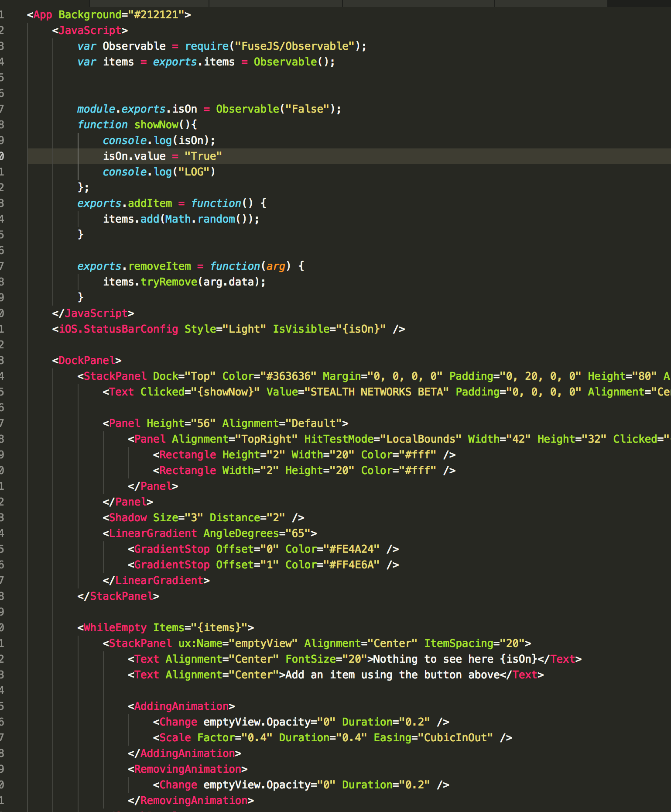The width and height of the screenshot is (671, 812).
Task: Click the "#212121" Background color value
Action: click(x=156, y=15)
